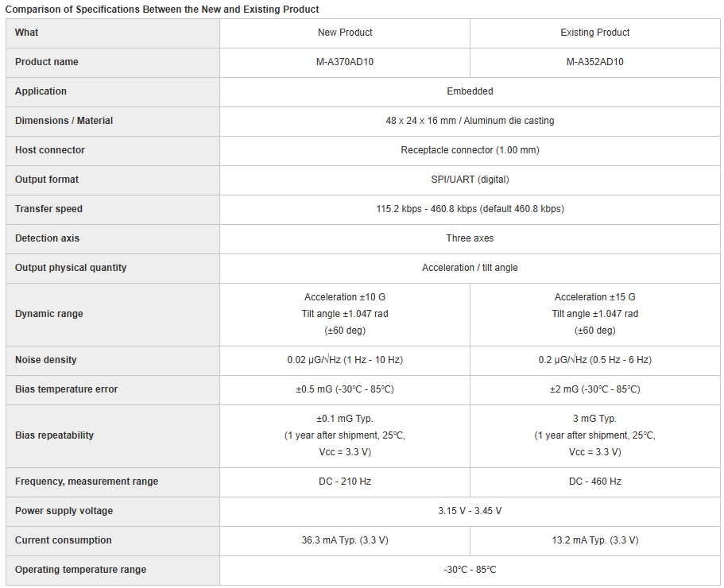Select the "Bias repeatability" row label
Screen dimensions: 724x588
(x=54, y=435)
